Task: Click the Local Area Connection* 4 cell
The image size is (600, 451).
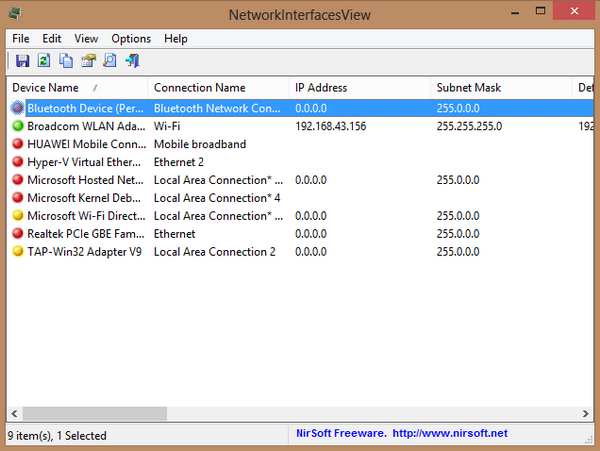Action: pyautogui.click(x=217, y=198)
